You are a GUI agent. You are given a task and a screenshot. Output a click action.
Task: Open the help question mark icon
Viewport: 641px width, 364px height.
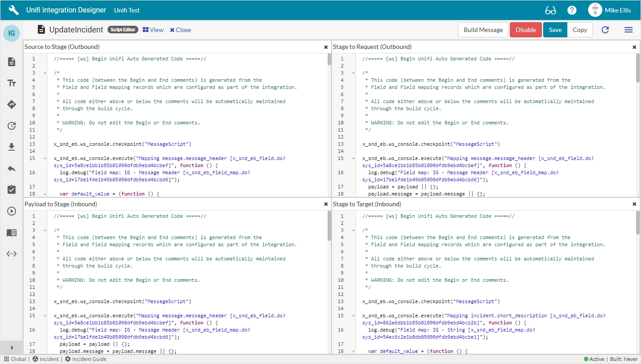572,10
